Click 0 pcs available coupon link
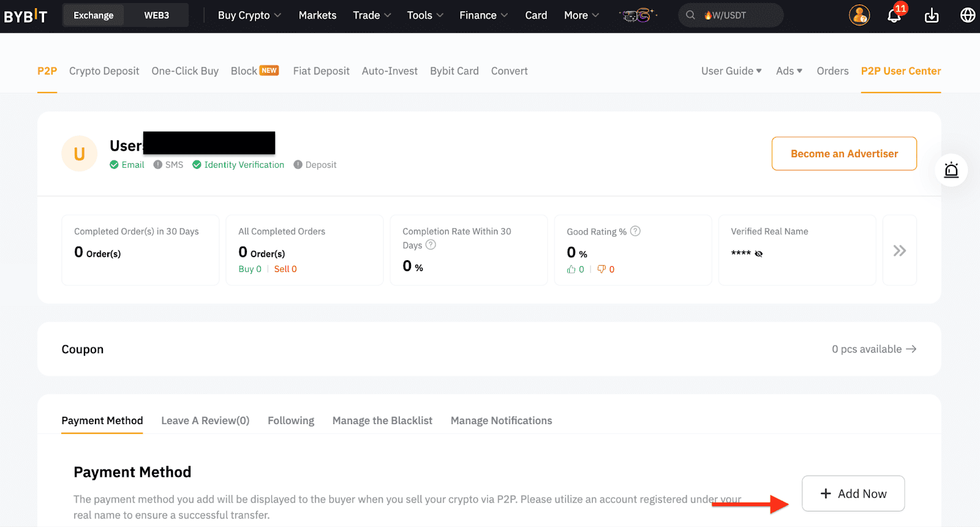Screen dimensions: 980x527 (x=873, y=349)
